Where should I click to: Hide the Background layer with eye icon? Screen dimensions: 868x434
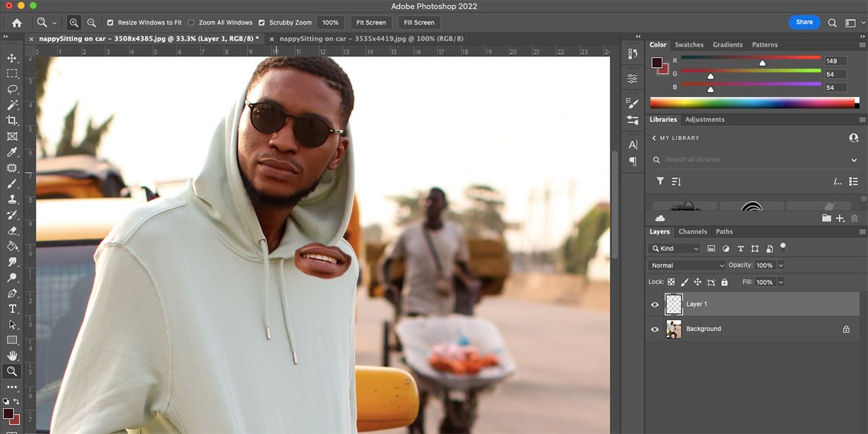pyautogui.click(x=655, y=329)
